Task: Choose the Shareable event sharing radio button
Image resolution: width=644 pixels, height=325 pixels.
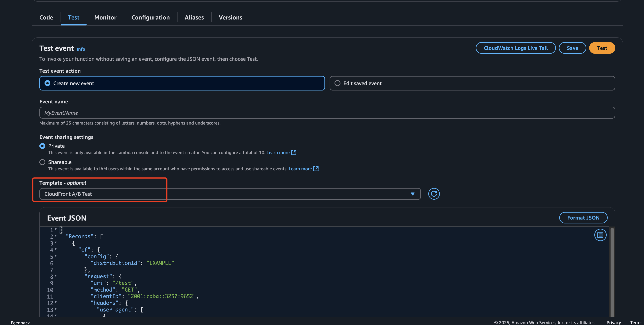Action: pyautogui.click(x=42, y=162)
